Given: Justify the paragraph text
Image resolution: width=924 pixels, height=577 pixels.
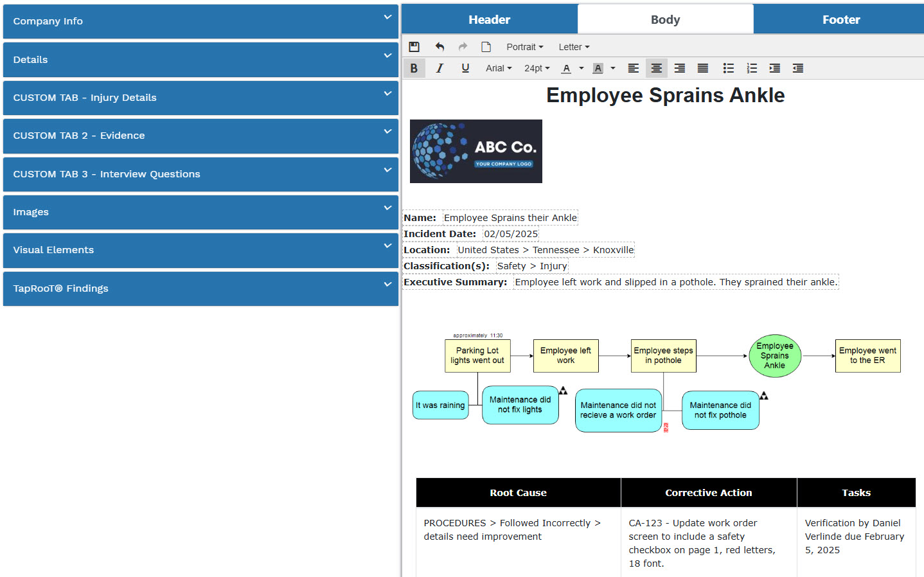Looking at the screenshot, I should click(702, 68).
